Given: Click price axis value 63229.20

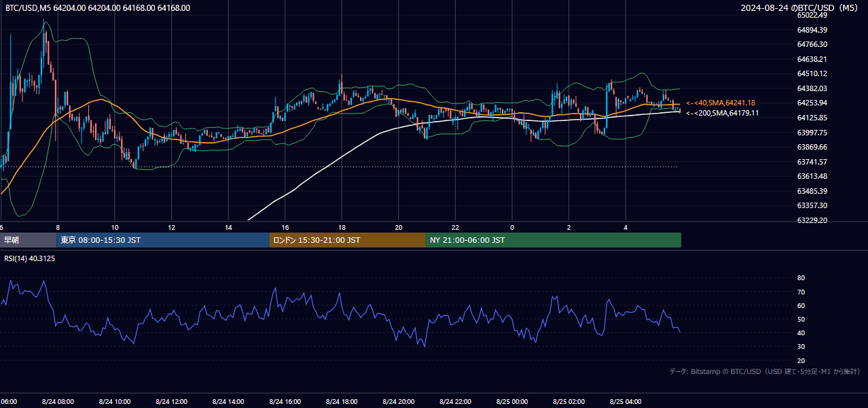Looking at the screenshot, I should [x=812, y=220].
